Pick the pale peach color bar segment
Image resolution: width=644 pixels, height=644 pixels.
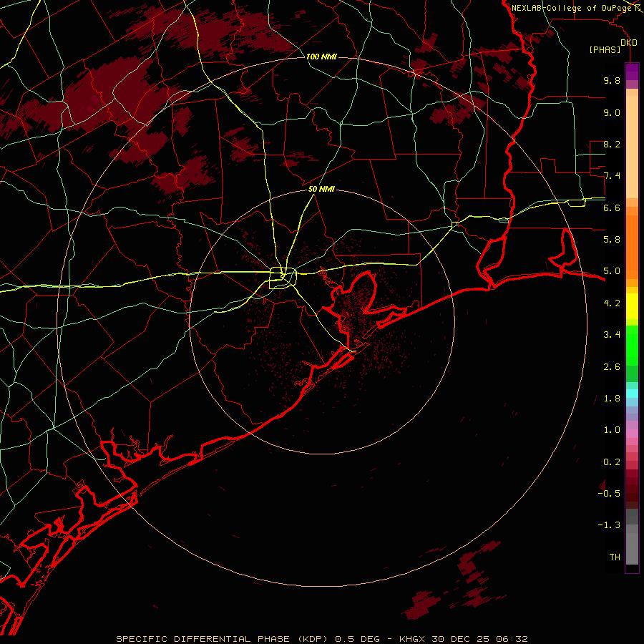point(632,147)
